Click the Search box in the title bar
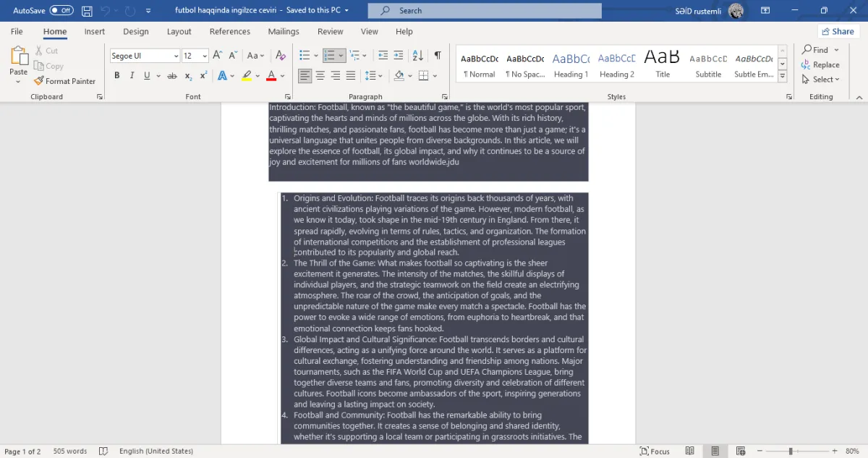The height and width of the screenshot is (458, 868). 485,11
